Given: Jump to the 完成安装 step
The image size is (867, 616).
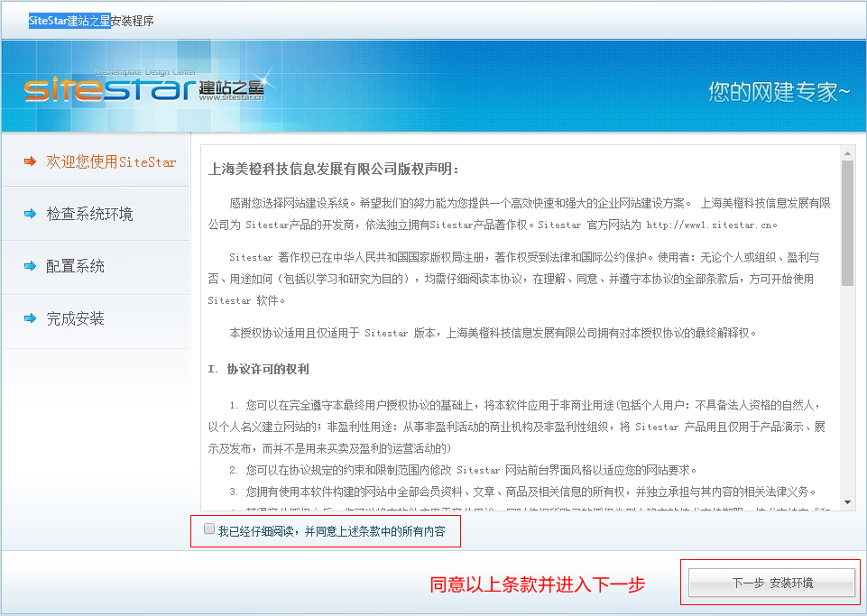Looking at the screenshot, I should (76, 319).
